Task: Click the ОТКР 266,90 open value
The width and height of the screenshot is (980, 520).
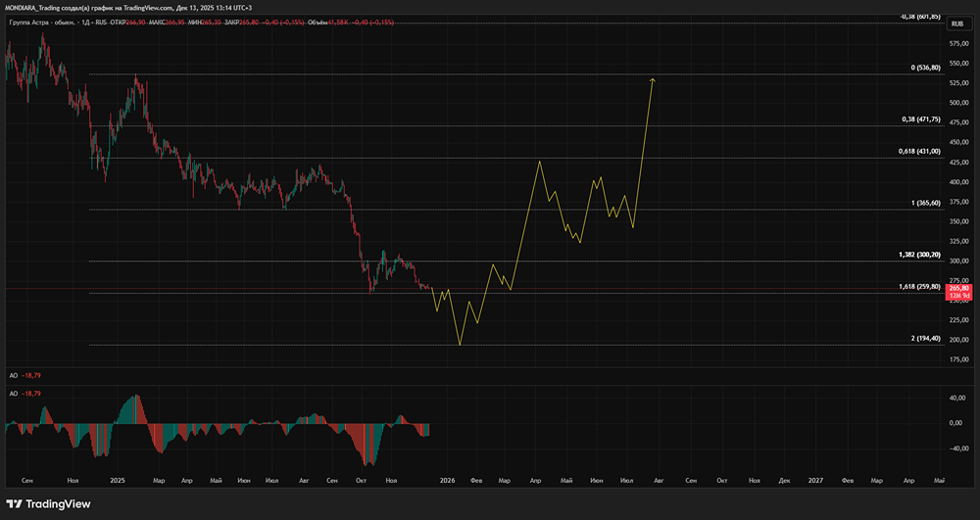Action: (x=127, y=22)
